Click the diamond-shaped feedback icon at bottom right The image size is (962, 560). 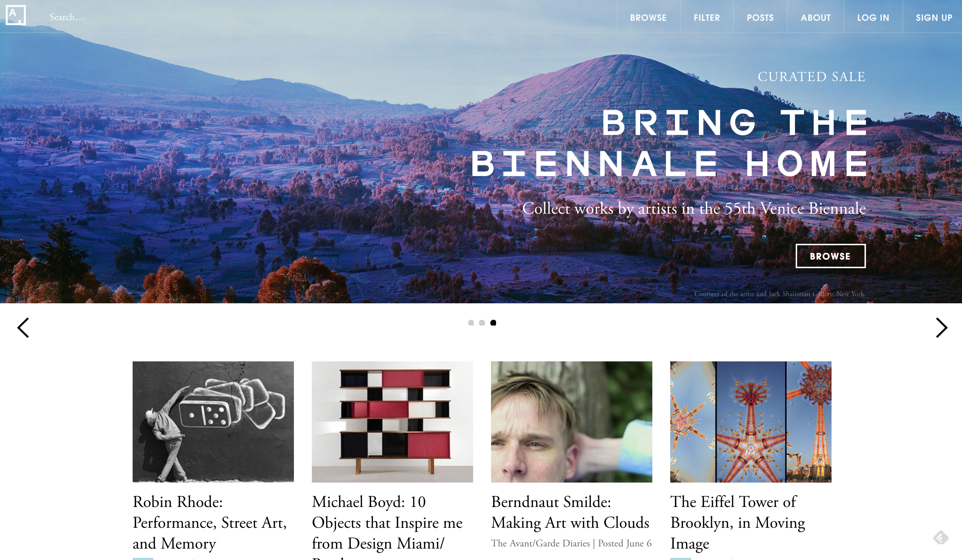940,537
